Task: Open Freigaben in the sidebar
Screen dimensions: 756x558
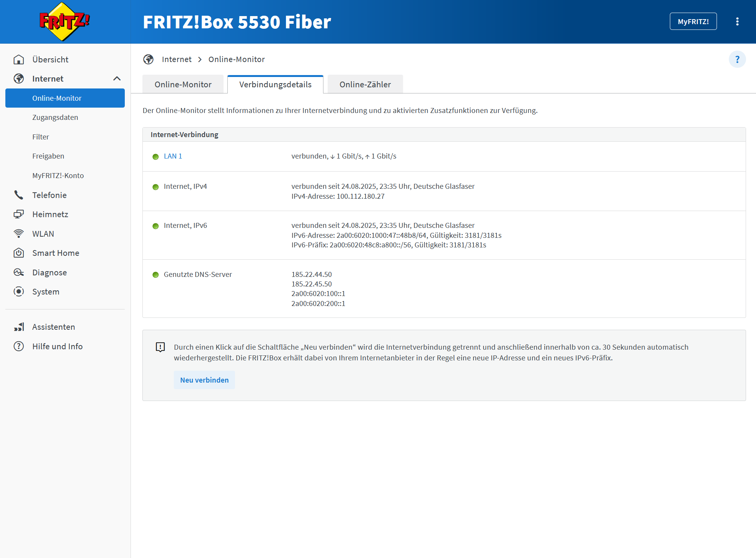Action: pos(48,156)
